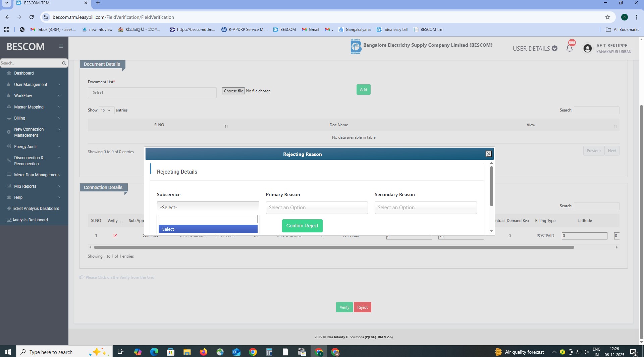The image size is (644, 357).
Task: Click the BESCOM company logo in header
Action: click(356, 46)
